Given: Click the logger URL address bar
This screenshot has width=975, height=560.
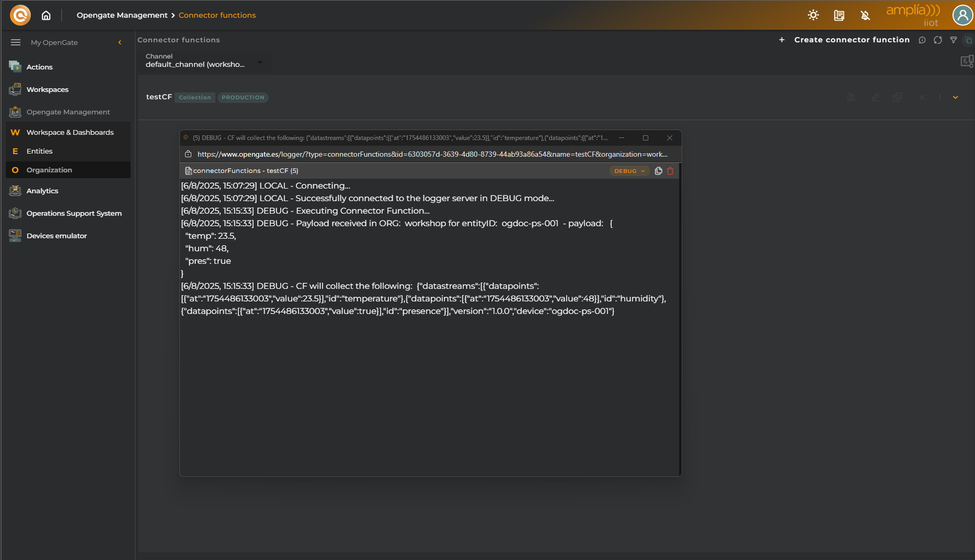Looking at the screenshot, I should click(432, 154).
